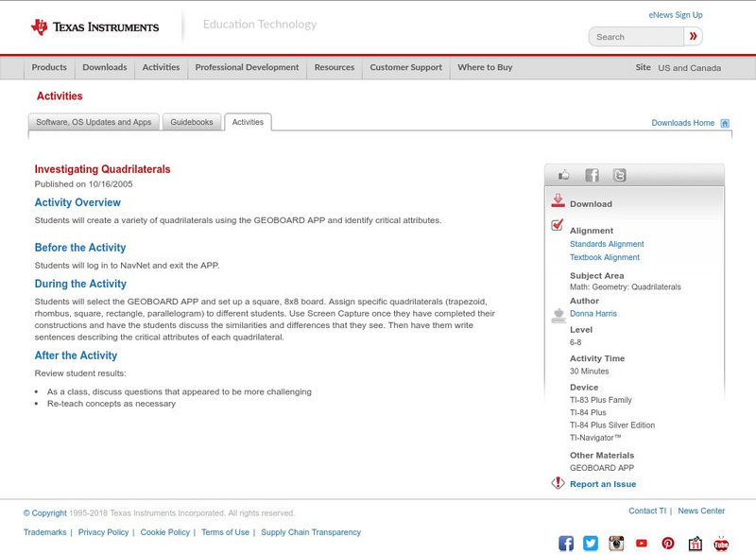Click 'Math: Geometry: Quadrilaterals' subject text
This screenshot has height=555, width=756.
626,286
